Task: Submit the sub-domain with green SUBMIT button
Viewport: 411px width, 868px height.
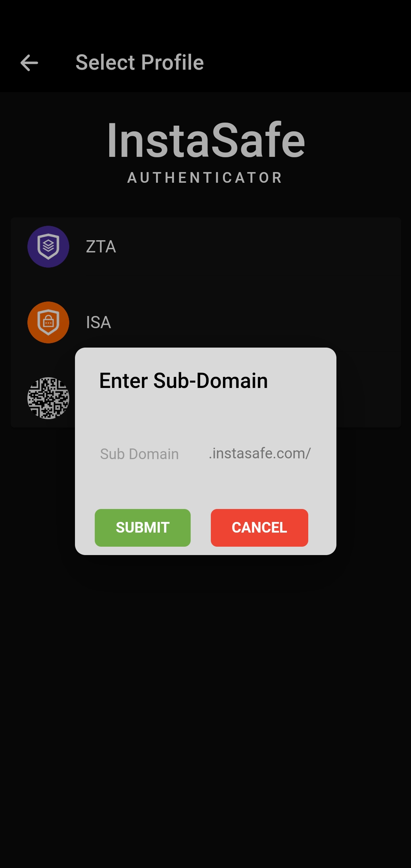Action: tap(143, 528)
